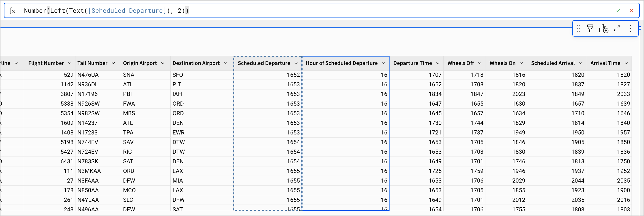Open Hour of Scheduled Departure dropdown

tap(384, 63)
